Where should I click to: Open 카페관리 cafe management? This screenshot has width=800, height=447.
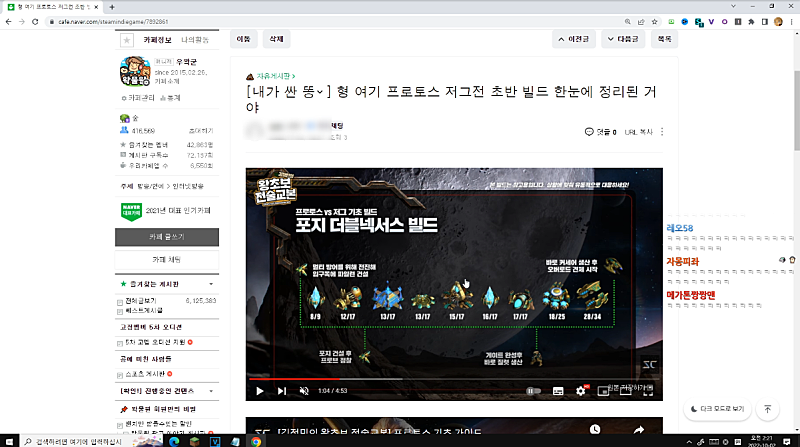coord(138,98)
